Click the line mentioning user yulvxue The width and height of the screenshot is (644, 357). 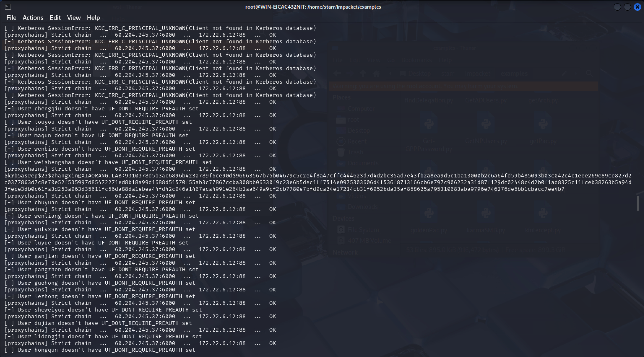(100, 229)
